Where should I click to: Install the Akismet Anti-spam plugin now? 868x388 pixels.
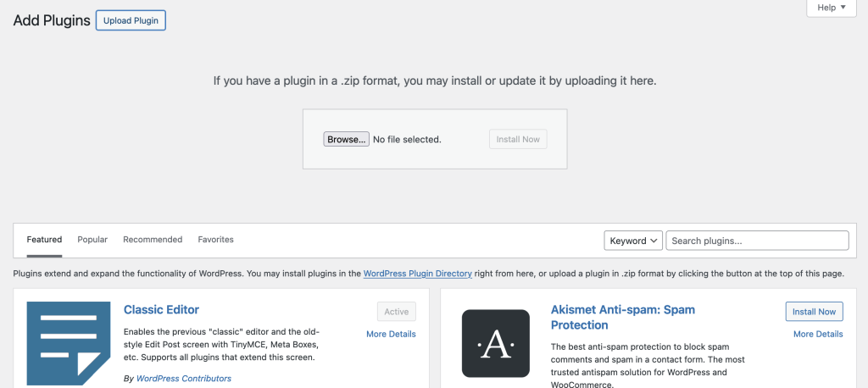pyautogui.click(x=815, y=312)
